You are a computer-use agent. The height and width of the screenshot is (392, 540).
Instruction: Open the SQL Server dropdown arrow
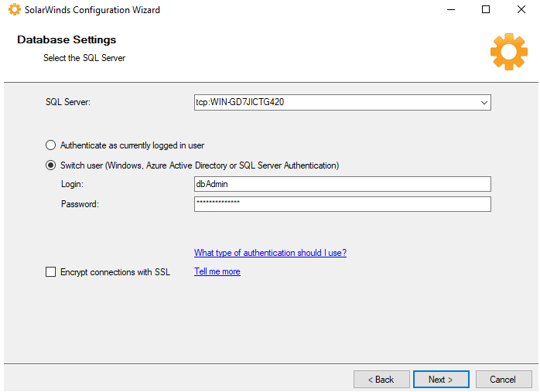tap(484, 103)
